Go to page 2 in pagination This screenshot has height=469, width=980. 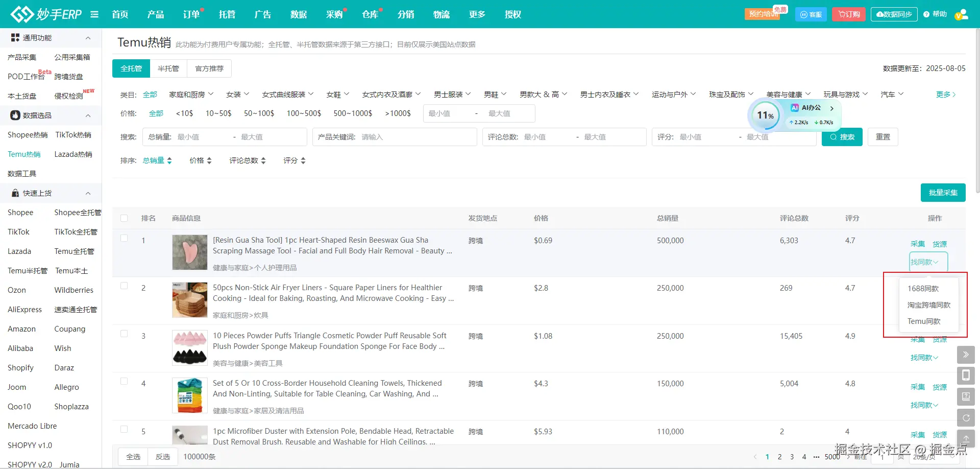coord(779,457)
